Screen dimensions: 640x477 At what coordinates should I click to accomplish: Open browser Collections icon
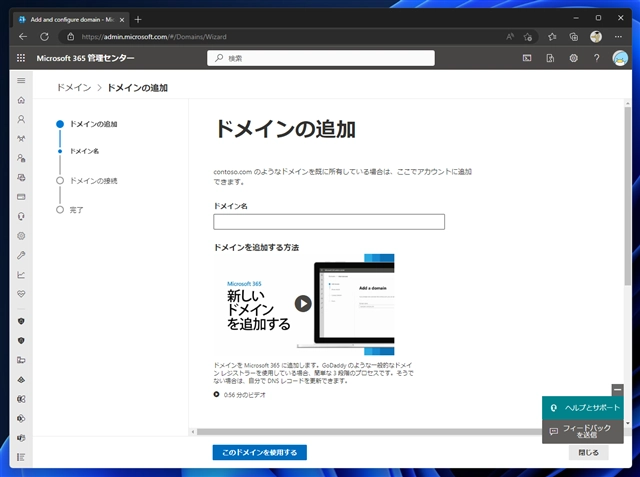coord(574,37)
